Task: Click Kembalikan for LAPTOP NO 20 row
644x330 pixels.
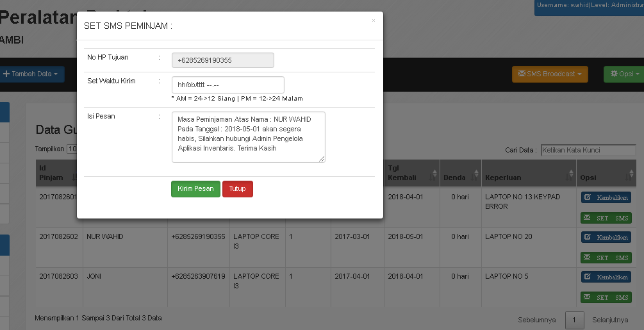Action: (606, 237)
